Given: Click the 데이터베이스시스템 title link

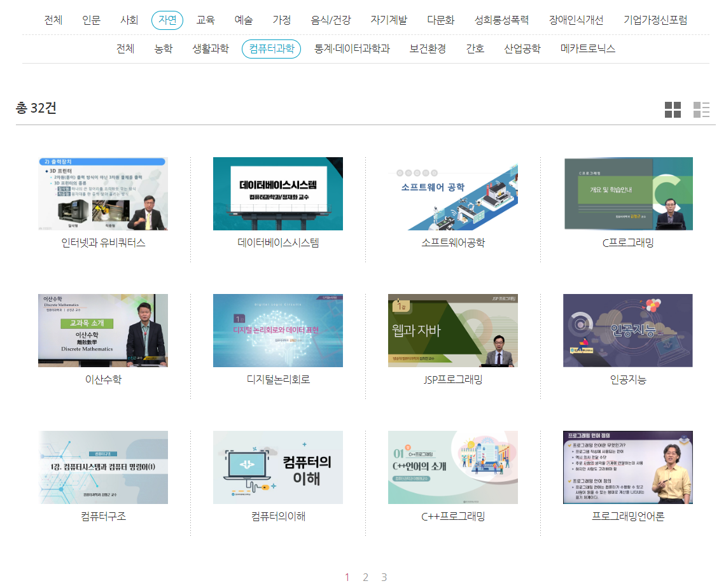Looking at the screenshot, I should click(x=278, y=242).
